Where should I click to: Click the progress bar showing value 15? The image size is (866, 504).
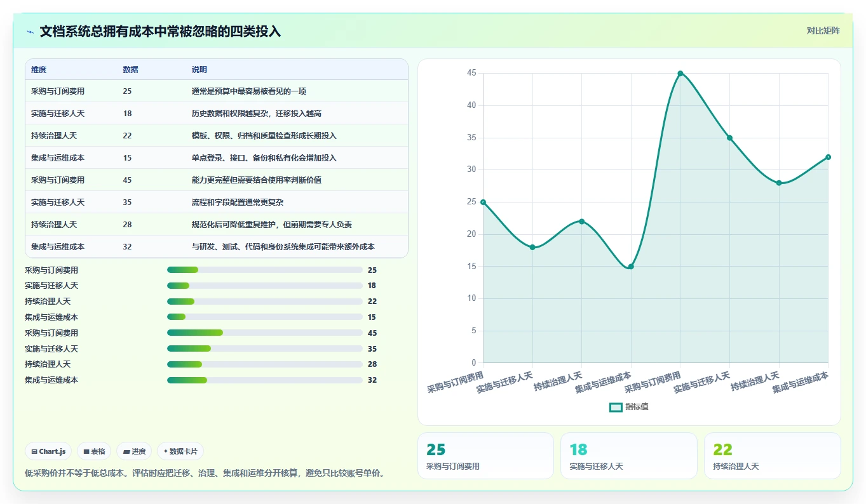tap(264, 317)
